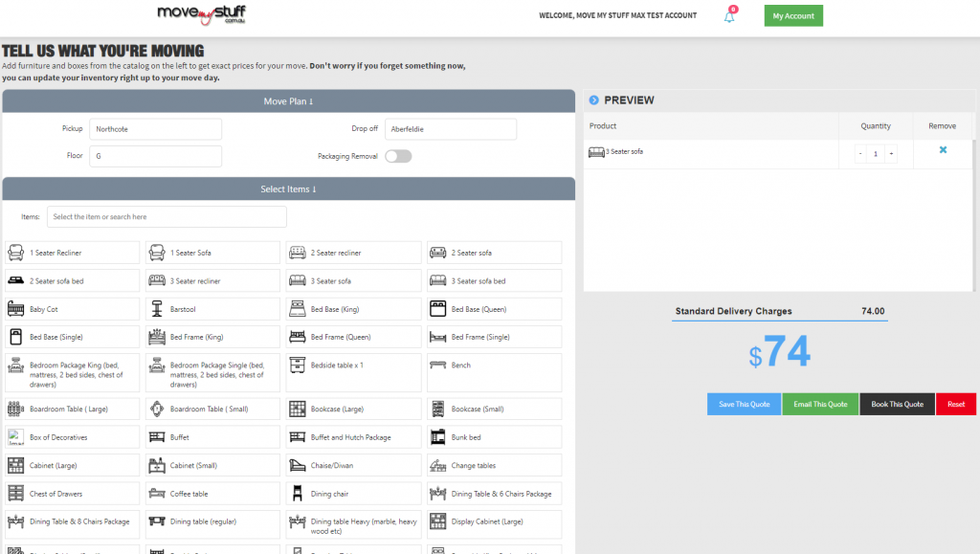
Task: Add the Bed Frame (Single) item
Action: (495, 337)
